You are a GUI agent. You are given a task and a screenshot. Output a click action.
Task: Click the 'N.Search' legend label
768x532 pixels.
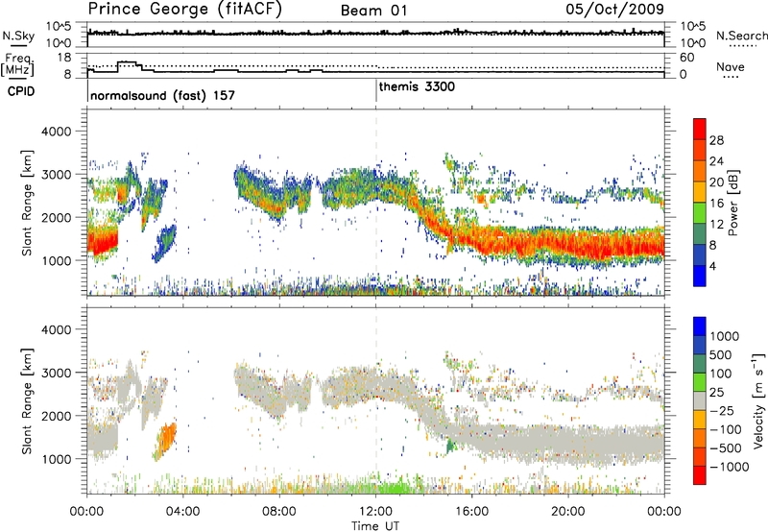tap(741, 36)
